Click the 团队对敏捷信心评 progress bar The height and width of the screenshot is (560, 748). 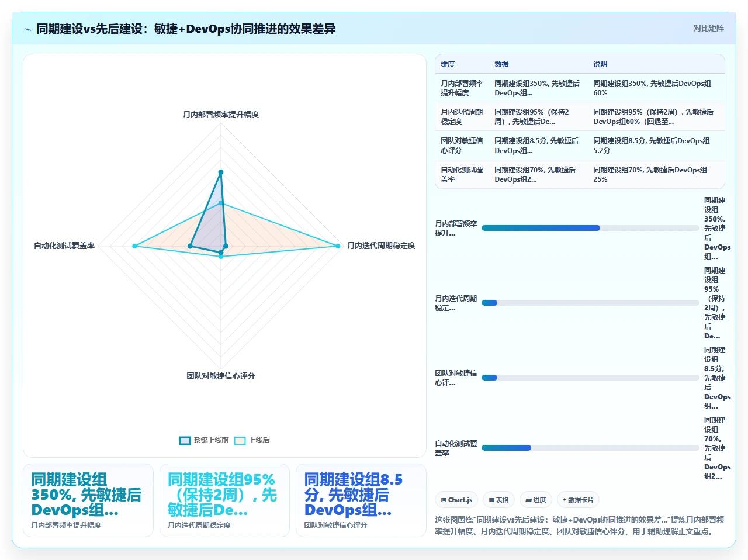tap(590, 378)
